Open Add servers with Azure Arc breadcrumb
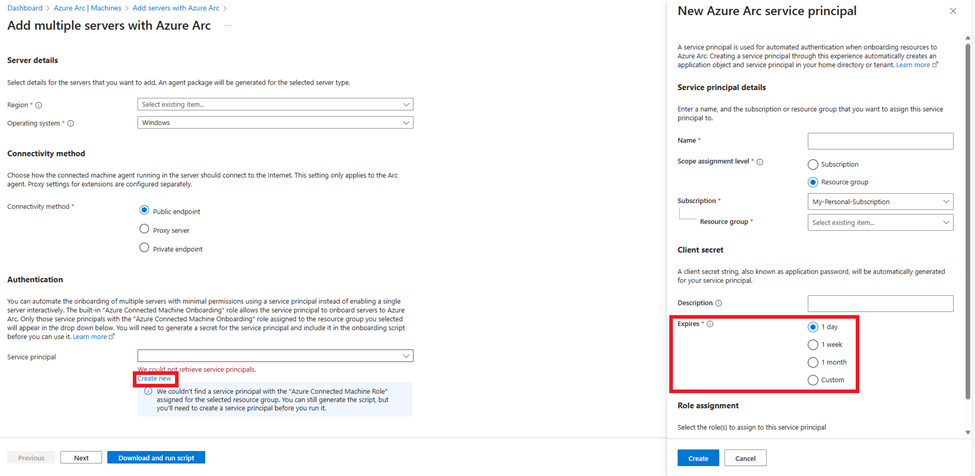Screen dimensions: 975x476 [177, 9]
